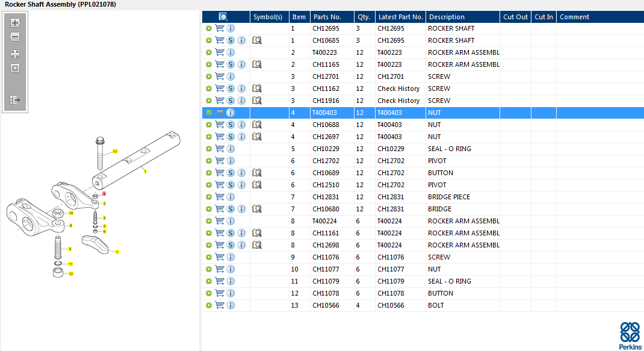Add CH11165 rocker arm to cart
The image size is (644, 351).
[x=220, y=64]
